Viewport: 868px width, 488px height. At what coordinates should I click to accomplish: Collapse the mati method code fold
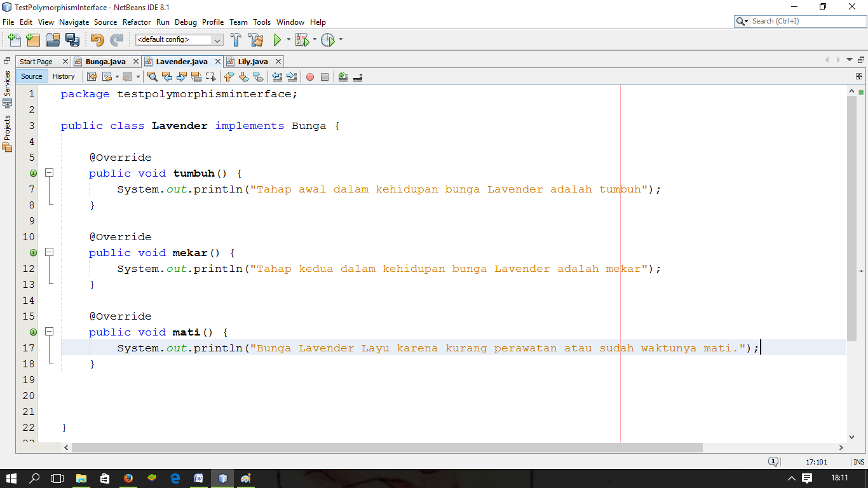point(50,332)
